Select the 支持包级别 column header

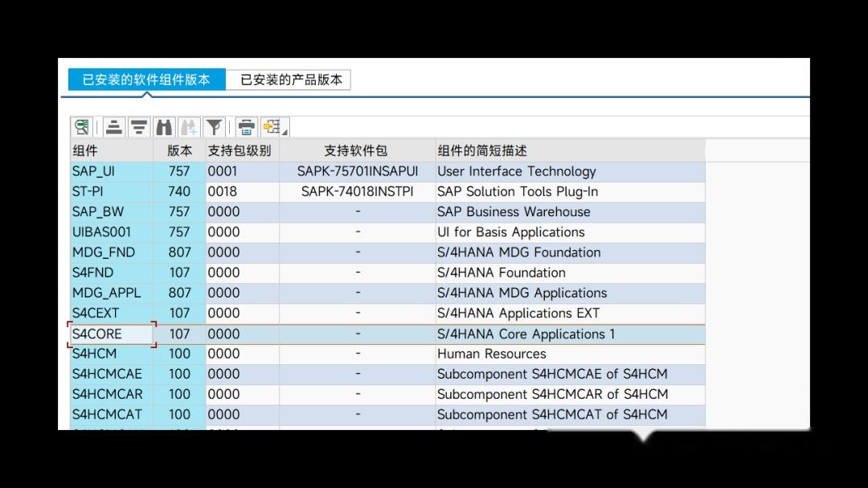[243, 150]
